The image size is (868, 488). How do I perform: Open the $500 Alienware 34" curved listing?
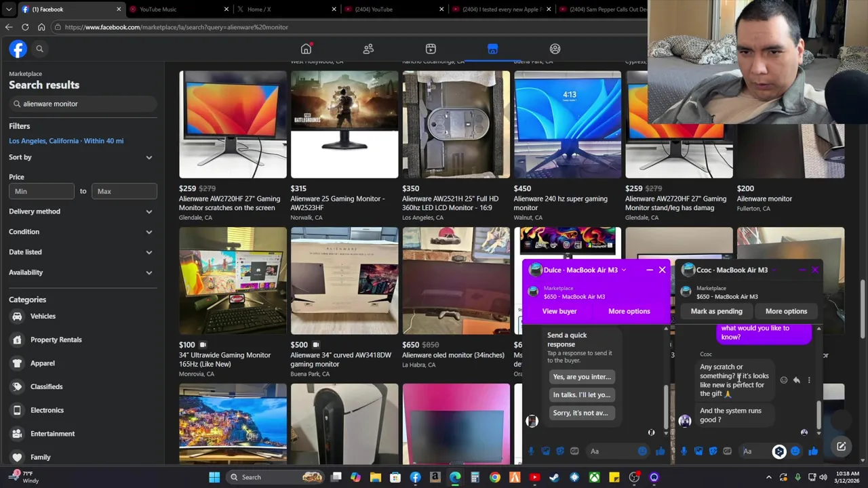click(x=344, y=302)
